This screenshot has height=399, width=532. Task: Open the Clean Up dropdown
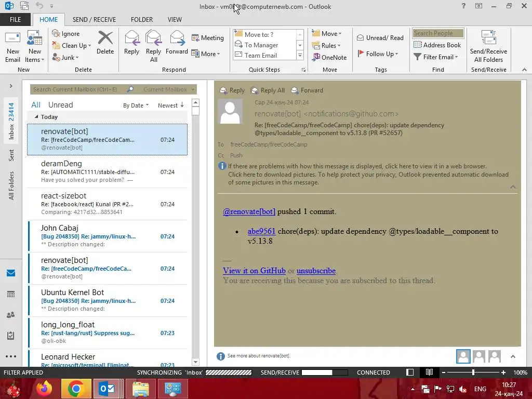tap(72, 46)
